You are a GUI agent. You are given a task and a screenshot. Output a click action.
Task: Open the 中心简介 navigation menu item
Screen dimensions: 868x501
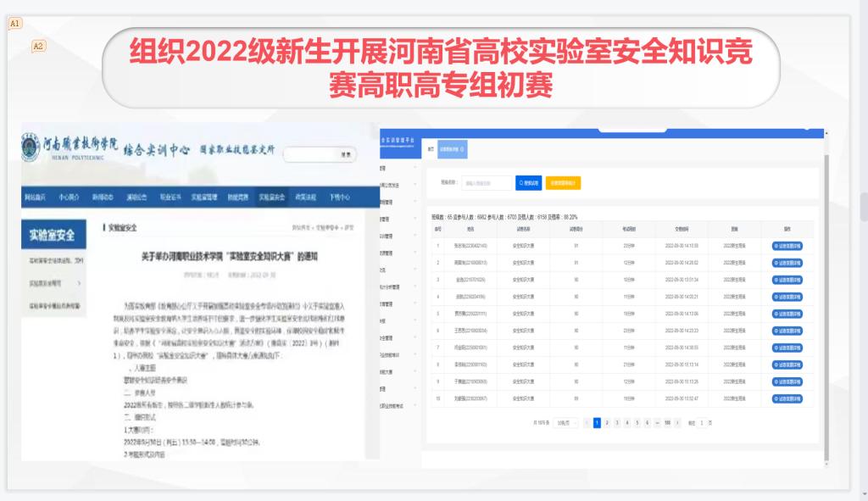tap(69, 197)
